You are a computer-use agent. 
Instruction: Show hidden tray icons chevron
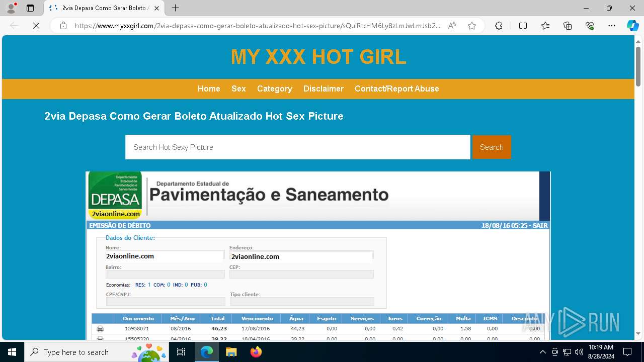tap(542, 352)
